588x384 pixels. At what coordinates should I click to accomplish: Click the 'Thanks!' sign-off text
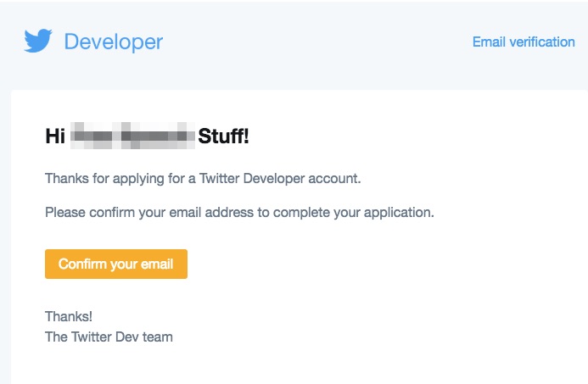(69, 316)
